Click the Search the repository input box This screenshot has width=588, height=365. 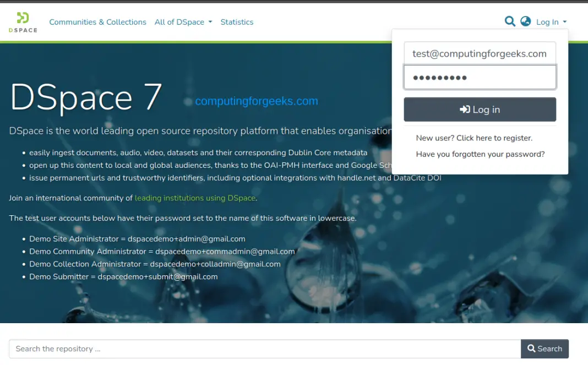click(264, 348)
